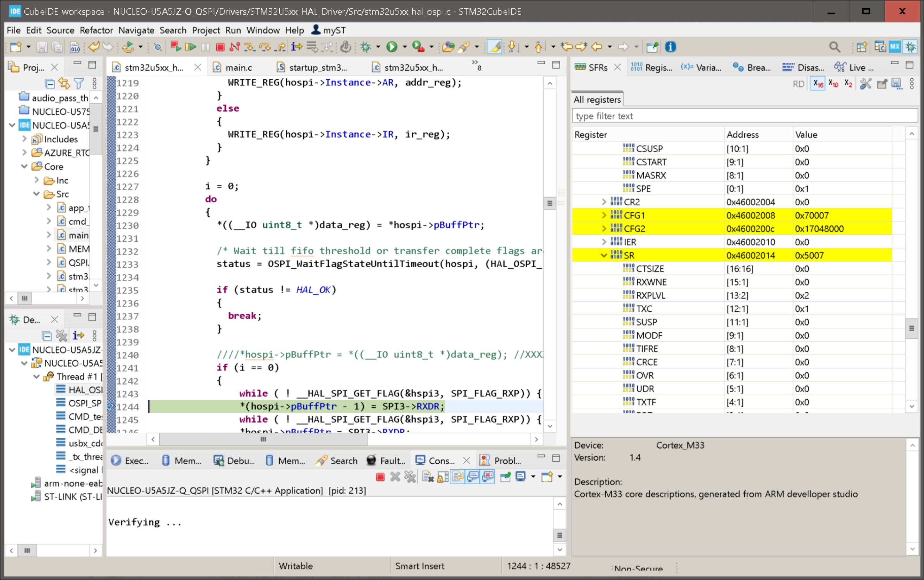924x580 pixels.
Task: Expand the CFG1 register row
Action: click(604, 215)
